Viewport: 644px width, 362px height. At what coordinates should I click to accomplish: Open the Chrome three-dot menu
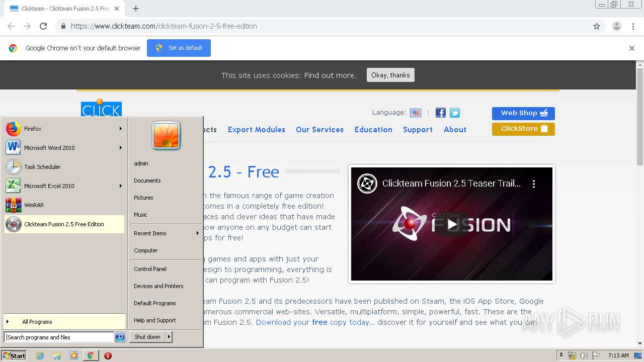click(x=633, y=26)
